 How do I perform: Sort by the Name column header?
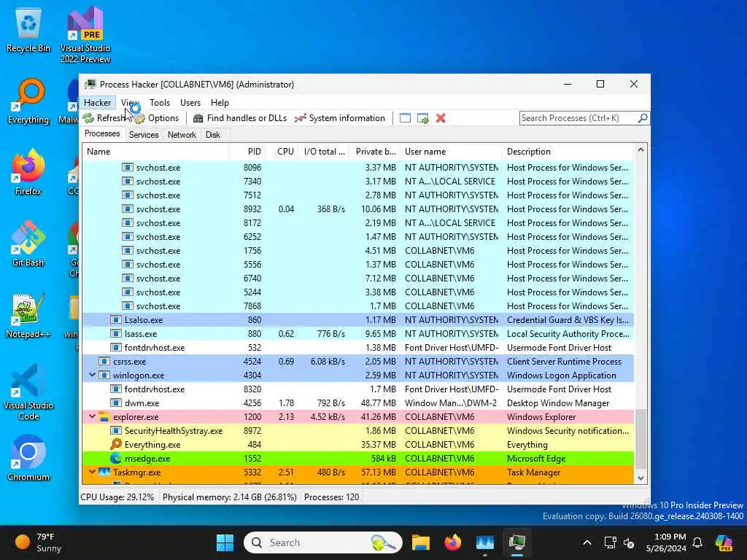[155, 152]
